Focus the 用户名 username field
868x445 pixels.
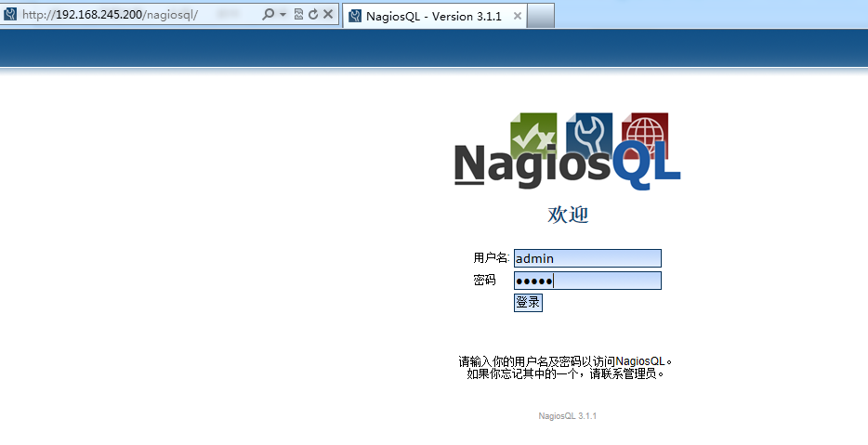pyautogui.click(x=587, y=258)
